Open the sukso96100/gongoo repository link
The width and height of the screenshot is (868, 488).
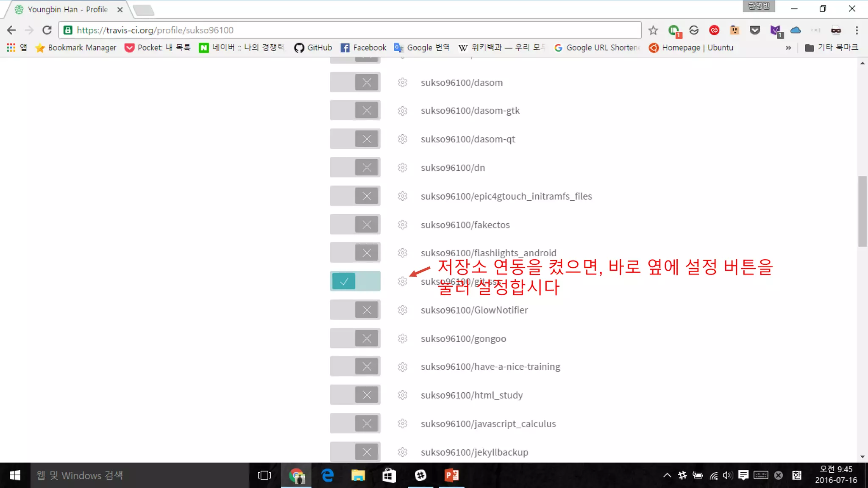pyautogui.click(x=463, y=339)
